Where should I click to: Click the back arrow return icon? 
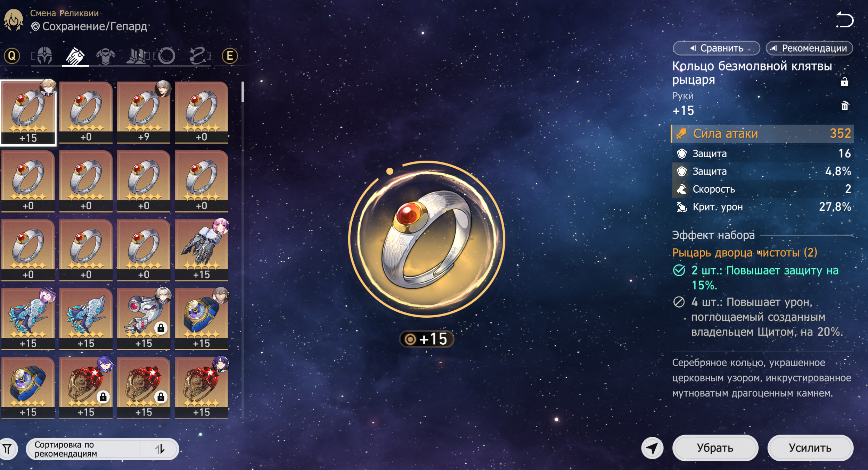click(844, 19)
